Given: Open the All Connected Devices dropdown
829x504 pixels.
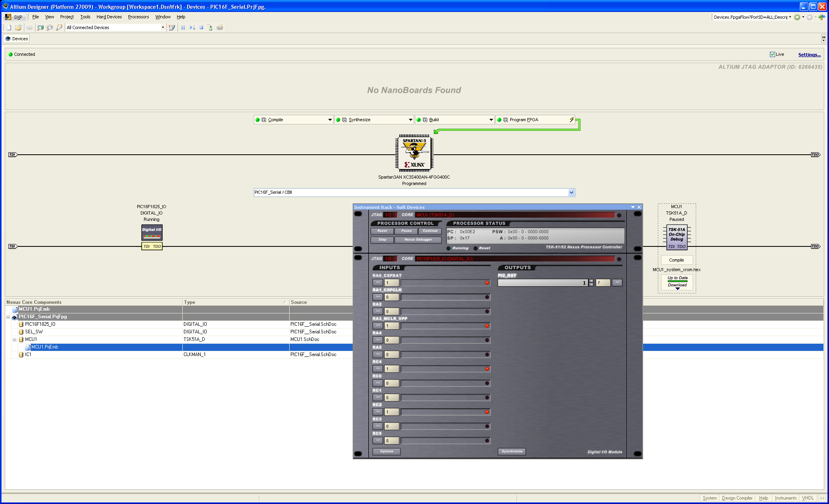Looking at the screenshot, I should click(x=163, y=28).
